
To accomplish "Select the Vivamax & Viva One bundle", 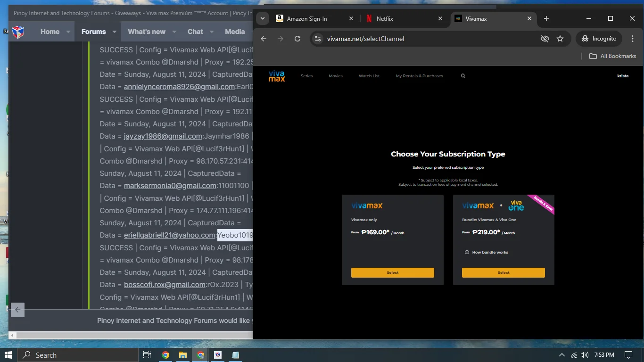I will (503, 272).
